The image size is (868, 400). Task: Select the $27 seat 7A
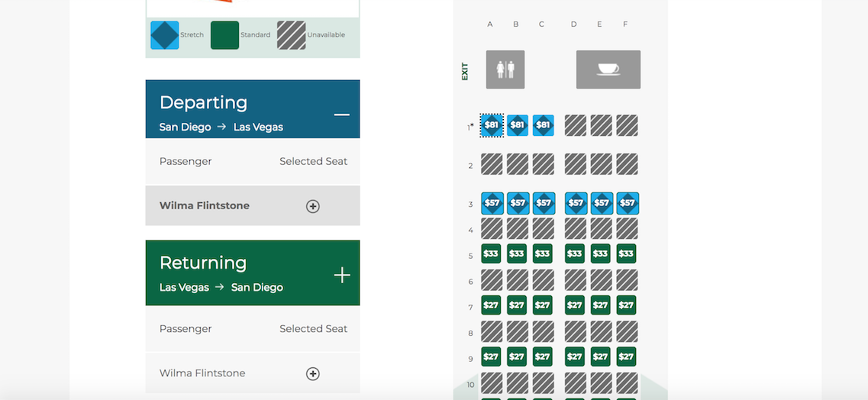(x=491, y=305)
